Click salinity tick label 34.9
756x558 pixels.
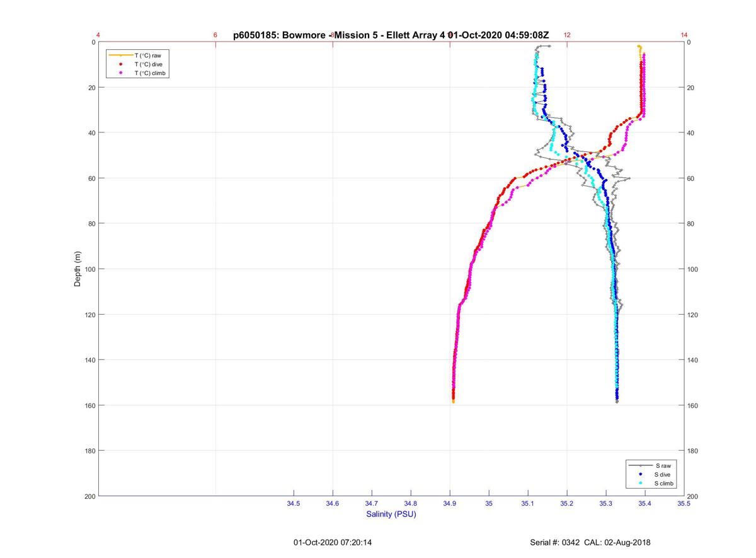pyautogui.click(x=450, y=504)
